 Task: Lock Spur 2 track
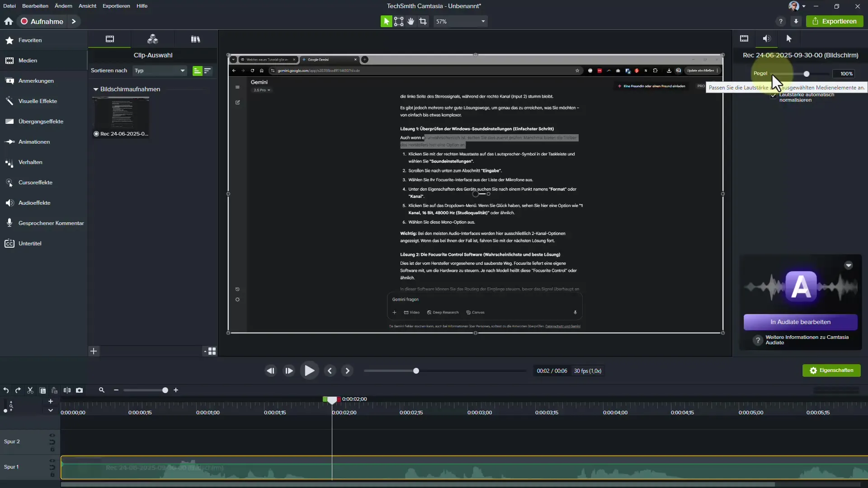pyautogui.click(x=52, y=449)
